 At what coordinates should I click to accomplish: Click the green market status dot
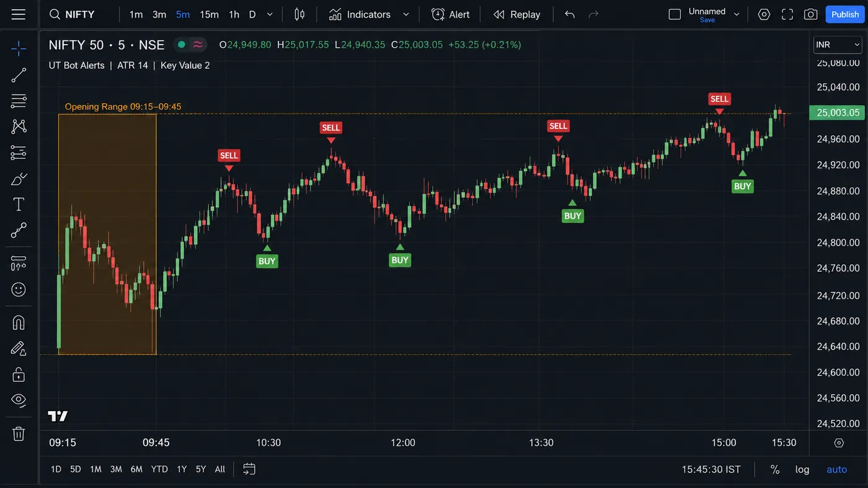pos(182,45)
